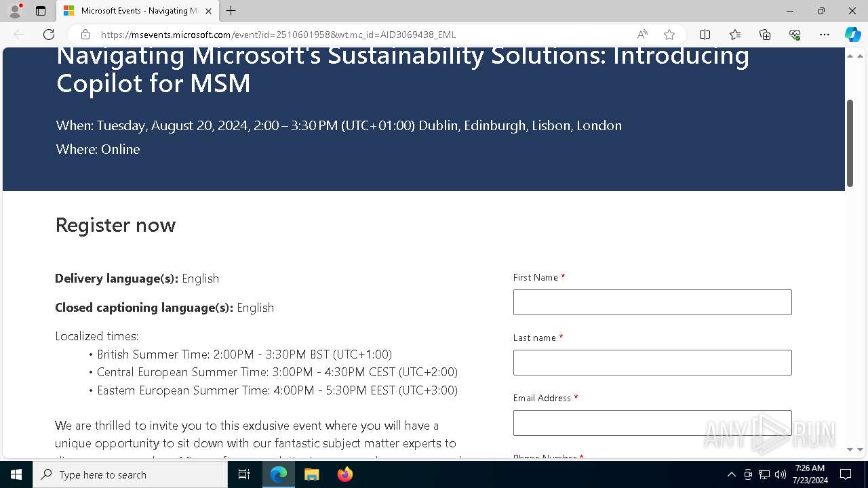Open Collections panel
The image size is (868, 488).
pos(765,35)
